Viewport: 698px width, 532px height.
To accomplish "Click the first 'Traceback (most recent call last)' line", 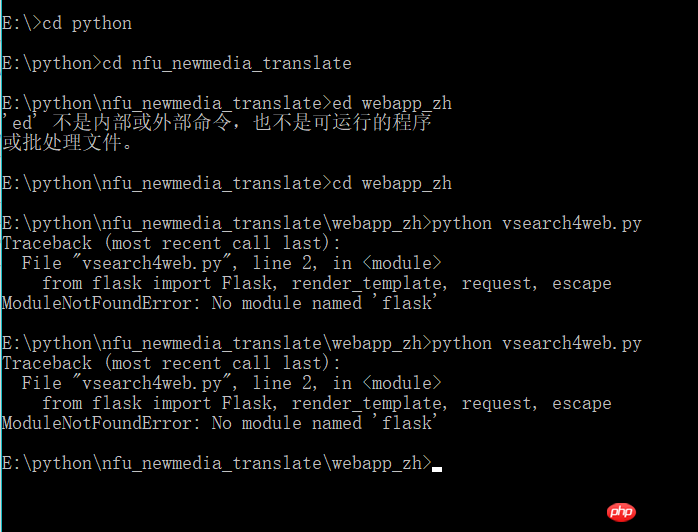I will pos(171,244).
